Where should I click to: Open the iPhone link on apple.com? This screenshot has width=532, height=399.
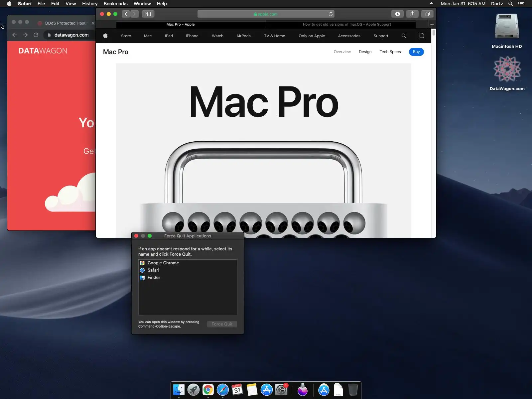click(x=192, y=36)
